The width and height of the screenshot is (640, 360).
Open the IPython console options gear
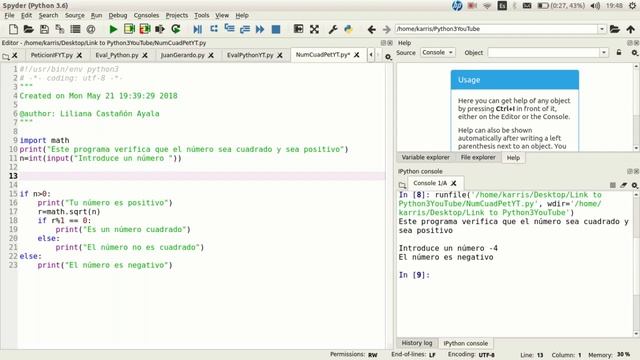pos(634,185)
